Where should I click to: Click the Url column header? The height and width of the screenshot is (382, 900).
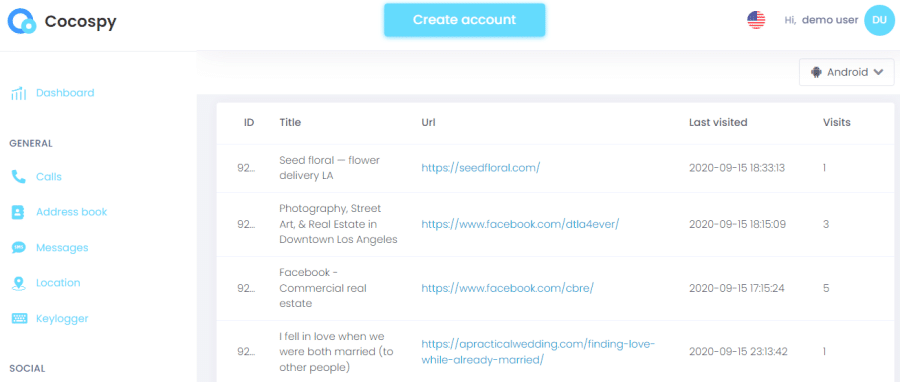point(428,122)
